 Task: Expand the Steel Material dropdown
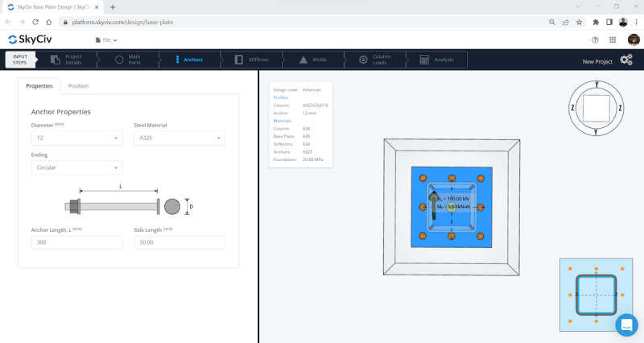(x=179, y=138)
